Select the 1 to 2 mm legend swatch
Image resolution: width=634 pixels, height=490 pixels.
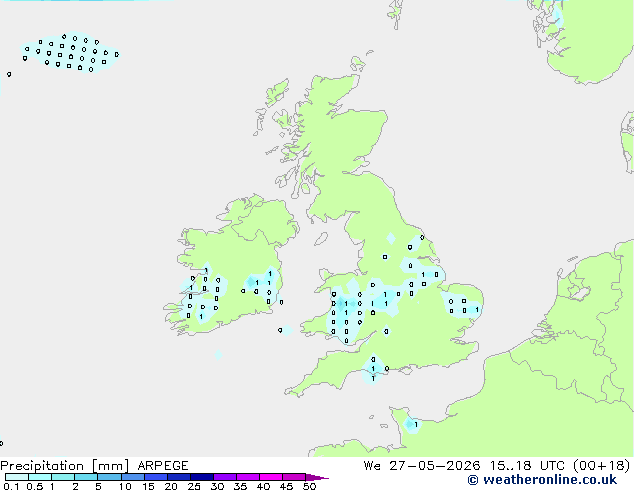tap(63, 477)
